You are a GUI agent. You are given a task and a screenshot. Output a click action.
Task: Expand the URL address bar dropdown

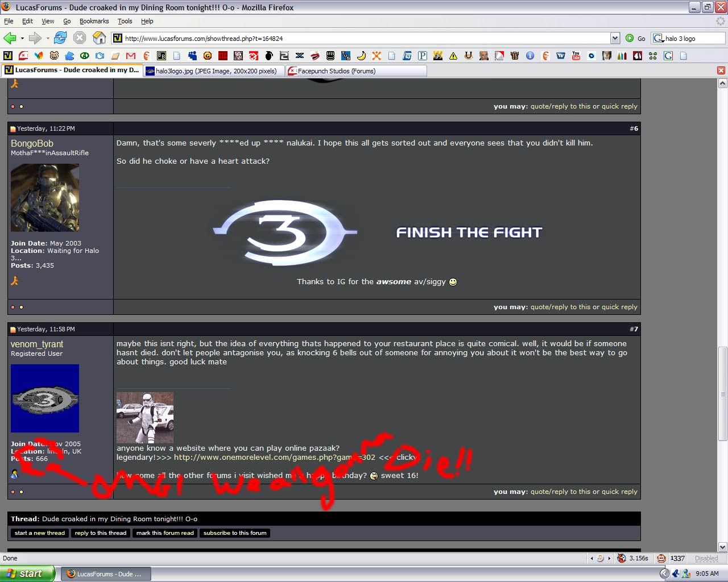(615, 38)
